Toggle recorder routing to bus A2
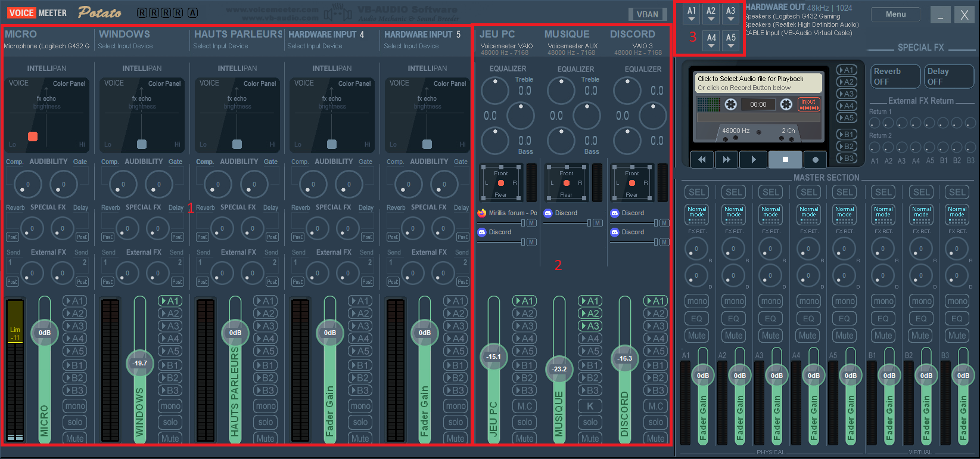980x459 pixels. pos(846,82)
